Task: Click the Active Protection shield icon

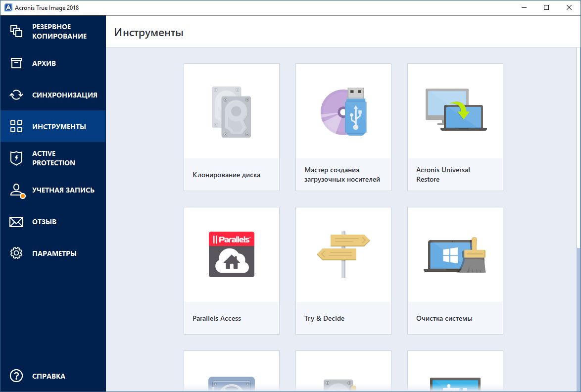Action: click(x=16, y=158)
